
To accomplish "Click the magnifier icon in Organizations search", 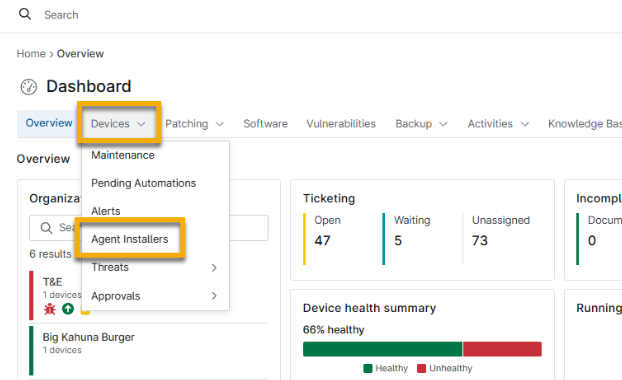I will tap(46, 228).
